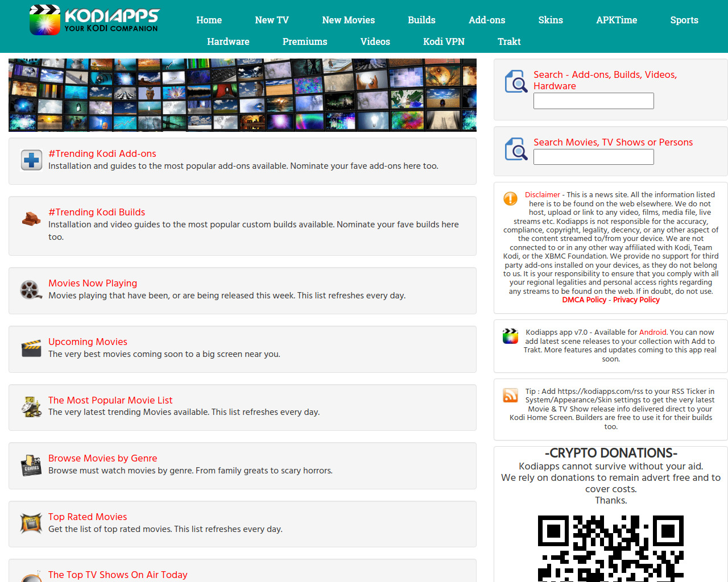Viewport: 728px width, 582px height.
Task: Click the film reel Movies Now Playing icon
Action: (x=31, y=290)
